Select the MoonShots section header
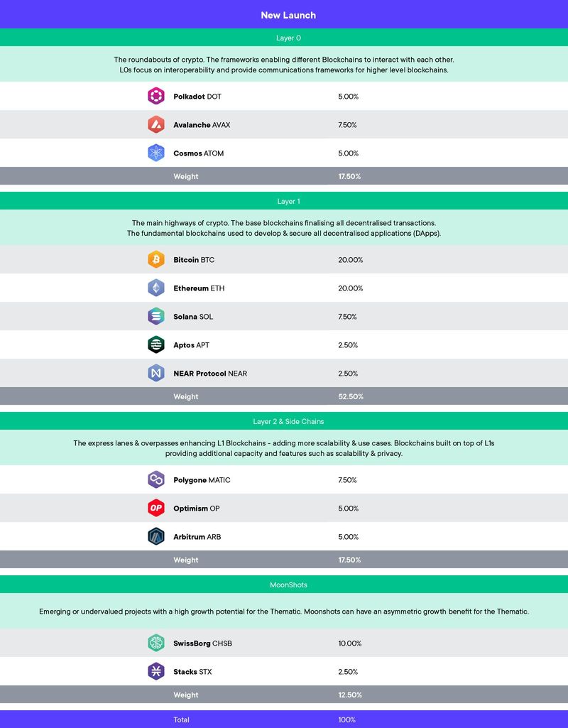The width and height of the screenshot is (568, 728). [288, 585]
